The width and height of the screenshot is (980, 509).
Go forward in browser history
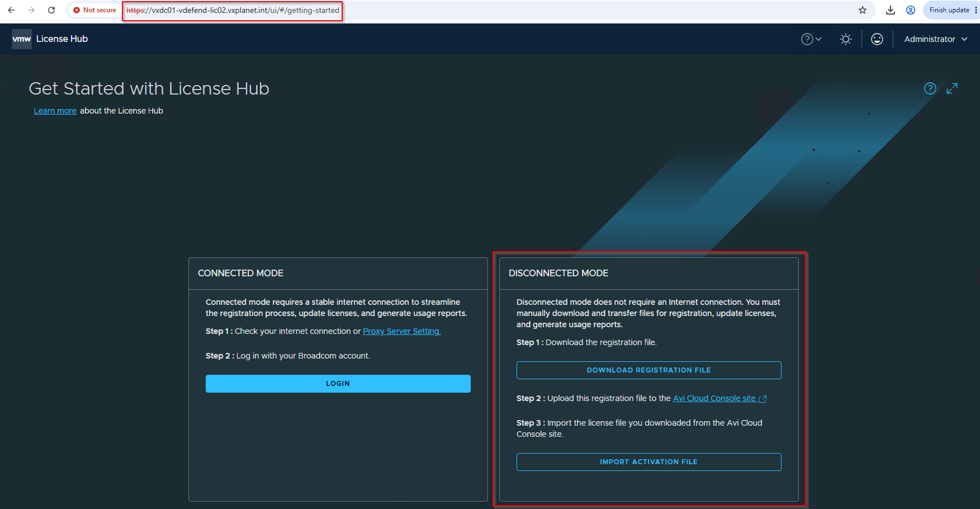tap(31, 10)
